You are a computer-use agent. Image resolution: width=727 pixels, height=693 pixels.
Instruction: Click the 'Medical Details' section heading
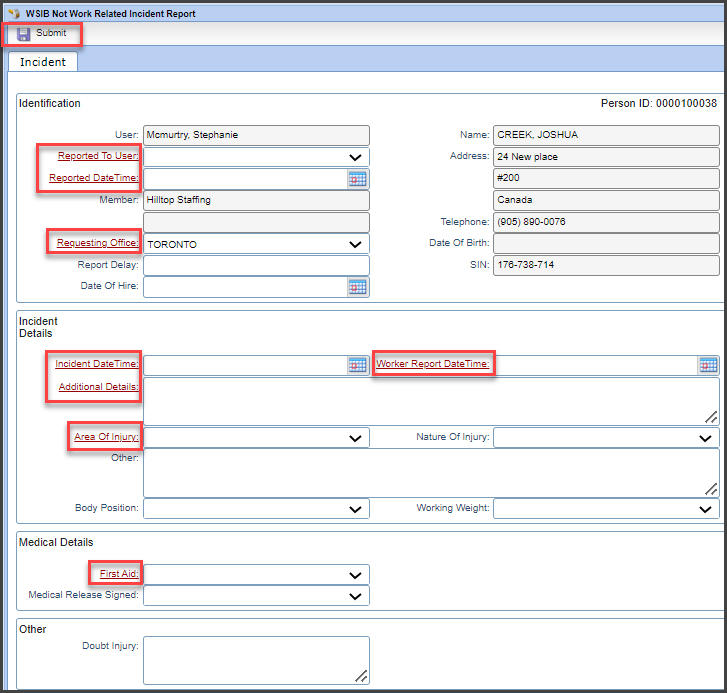(56, 542)
